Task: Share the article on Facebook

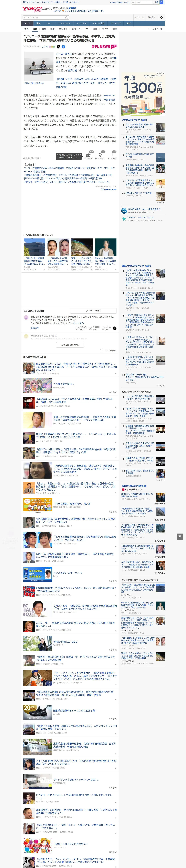Action: click(x=63, y=47)
